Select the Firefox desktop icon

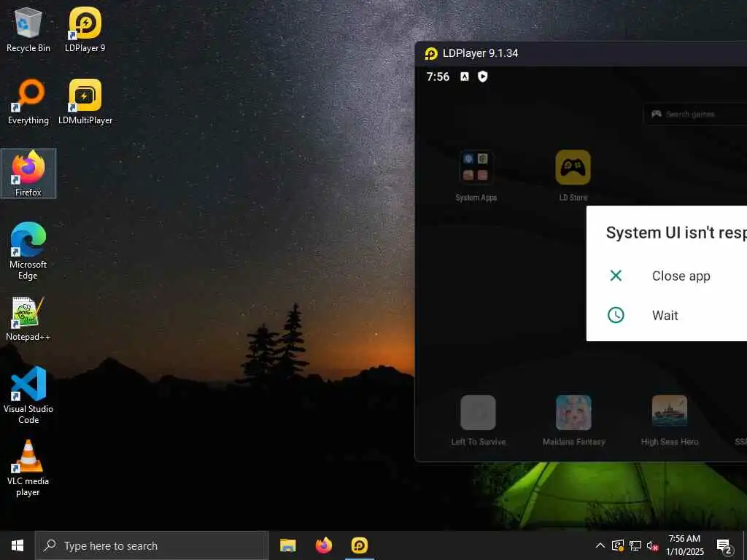[28, 174]
